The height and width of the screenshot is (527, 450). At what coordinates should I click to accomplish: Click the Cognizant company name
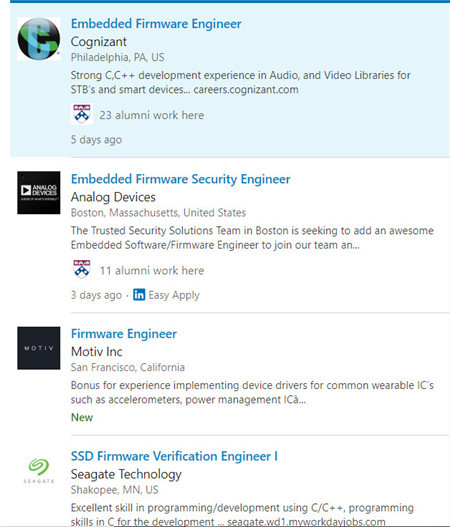coord(98,42)
